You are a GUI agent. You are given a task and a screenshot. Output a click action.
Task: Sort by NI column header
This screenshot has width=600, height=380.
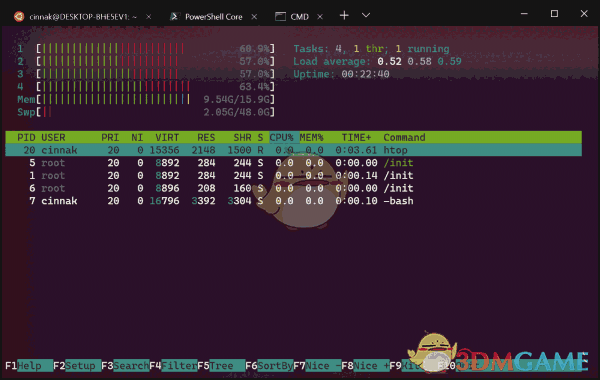137,137
